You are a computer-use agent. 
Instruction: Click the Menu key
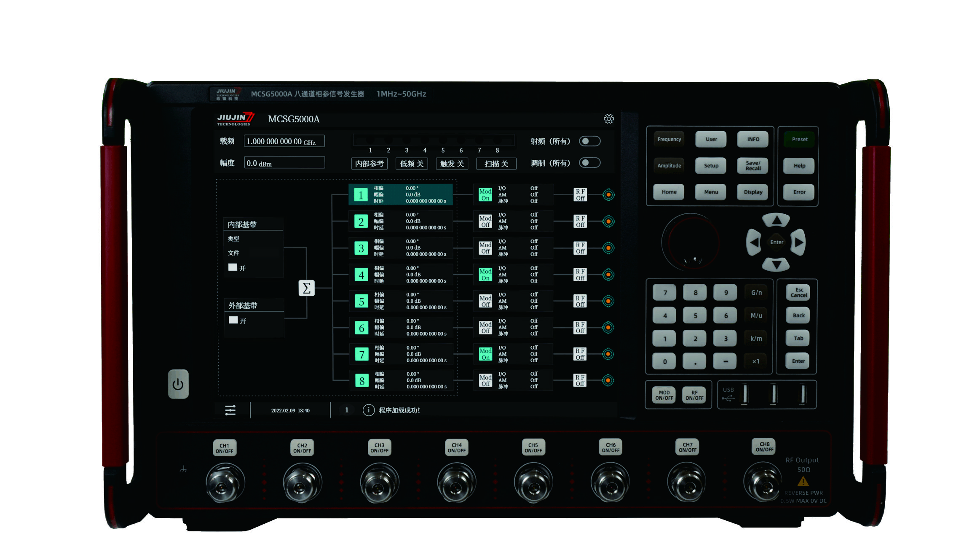(x=711, y=192)
